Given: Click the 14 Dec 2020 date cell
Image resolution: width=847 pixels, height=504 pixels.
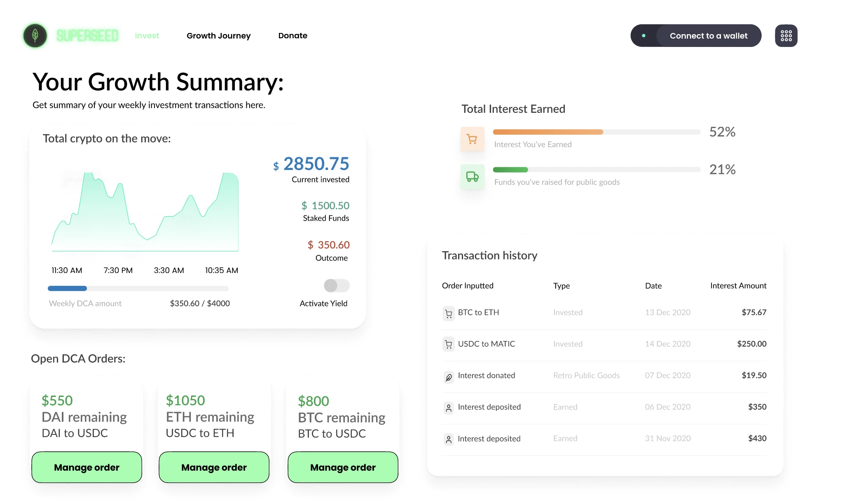Looking at the screenshot, I should (x=668, y=344).
